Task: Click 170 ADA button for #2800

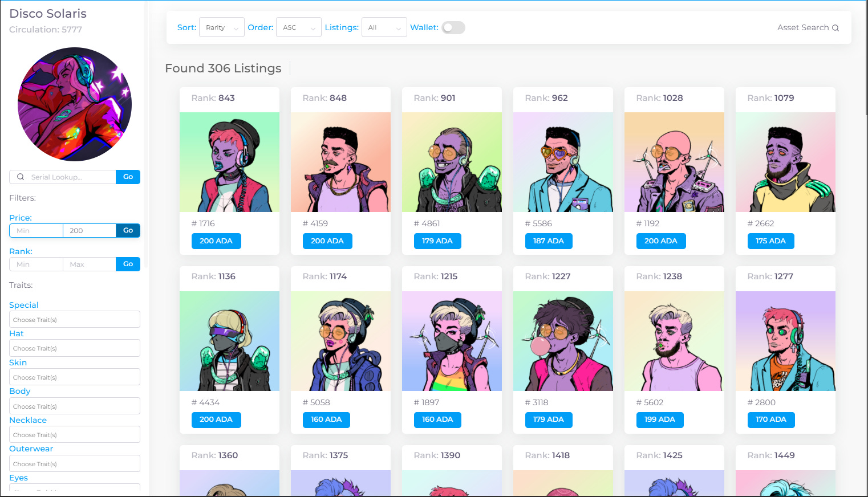Action: (771, 419)
